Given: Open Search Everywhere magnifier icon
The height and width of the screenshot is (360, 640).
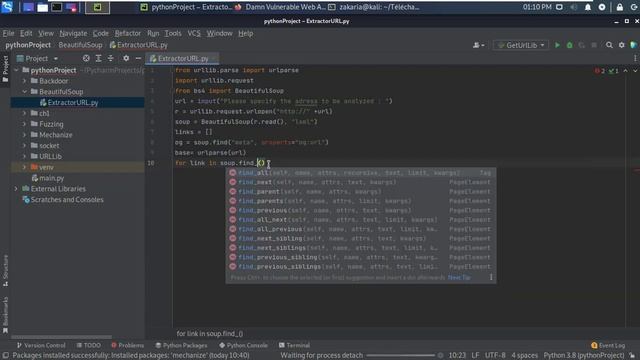Looking at the screenshot, I should tap(609, 45).
